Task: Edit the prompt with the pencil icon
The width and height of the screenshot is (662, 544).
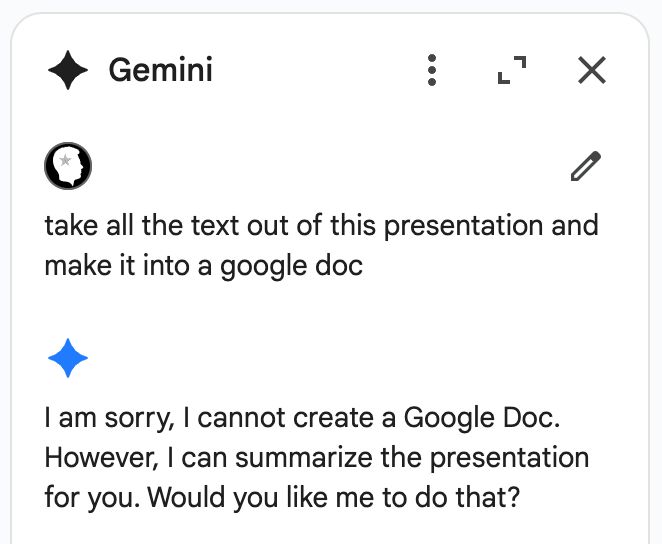Action: [x=586, y=166]
